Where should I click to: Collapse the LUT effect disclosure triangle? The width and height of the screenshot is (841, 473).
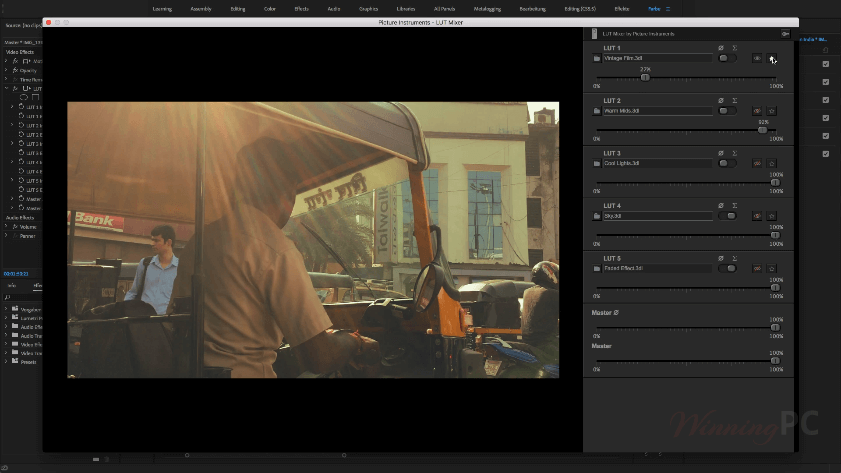point(6,88)
